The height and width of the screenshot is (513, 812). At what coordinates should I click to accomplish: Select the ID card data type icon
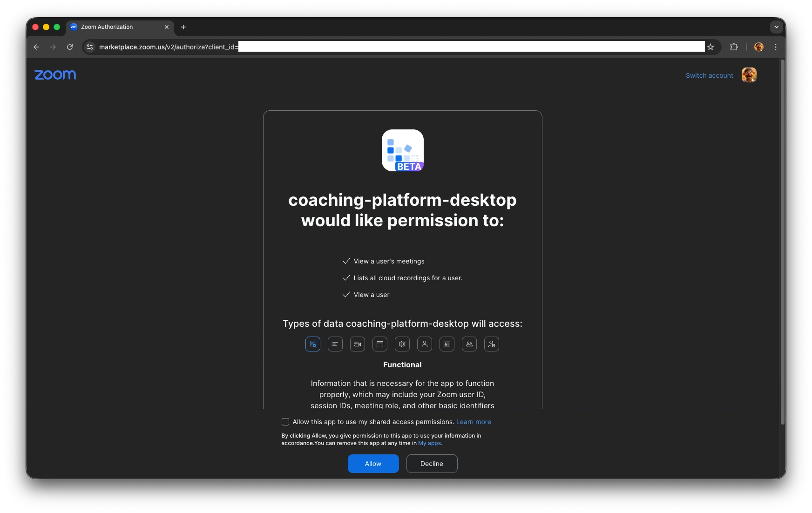(x=447, y=344)
